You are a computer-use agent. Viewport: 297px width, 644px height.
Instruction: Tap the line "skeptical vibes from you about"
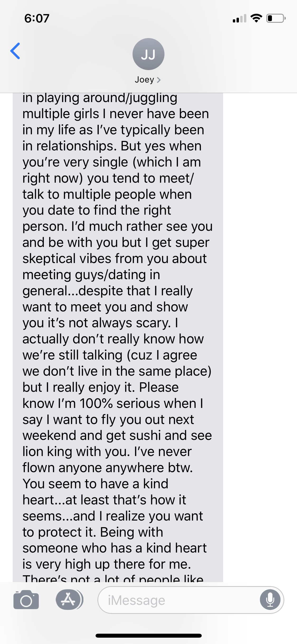[115, 259]
